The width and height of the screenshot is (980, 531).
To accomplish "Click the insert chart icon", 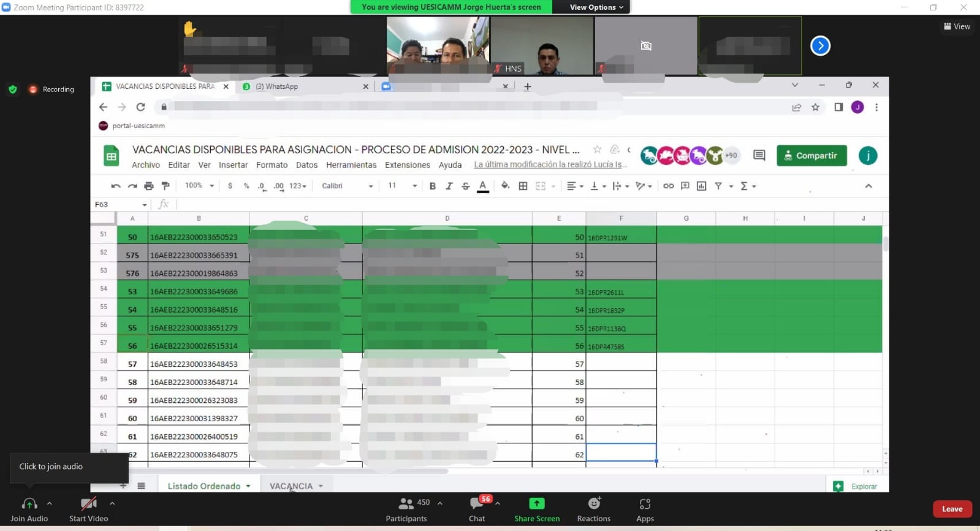I will (701, 186).
